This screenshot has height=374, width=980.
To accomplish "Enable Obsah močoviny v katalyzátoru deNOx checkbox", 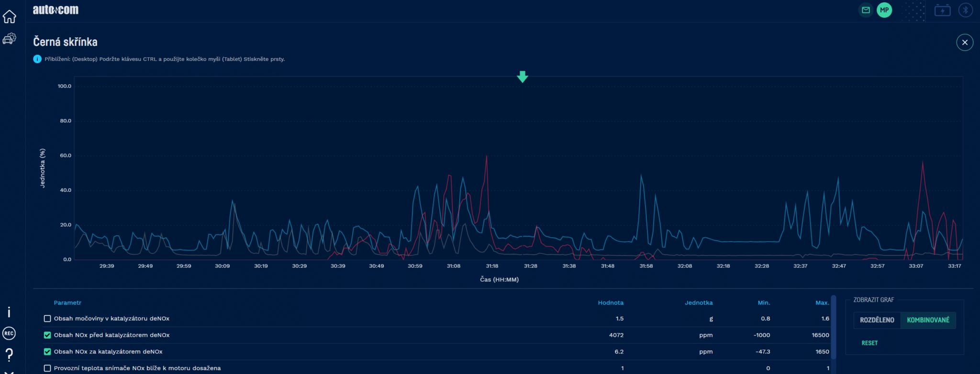I will [47, 319].
